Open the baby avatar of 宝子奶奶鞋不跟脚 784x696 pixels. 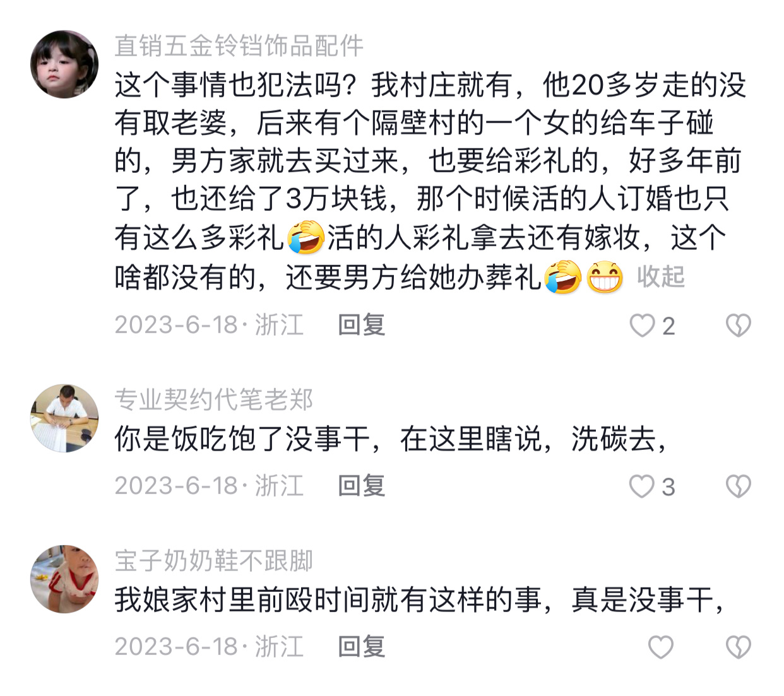coord(64,579)
